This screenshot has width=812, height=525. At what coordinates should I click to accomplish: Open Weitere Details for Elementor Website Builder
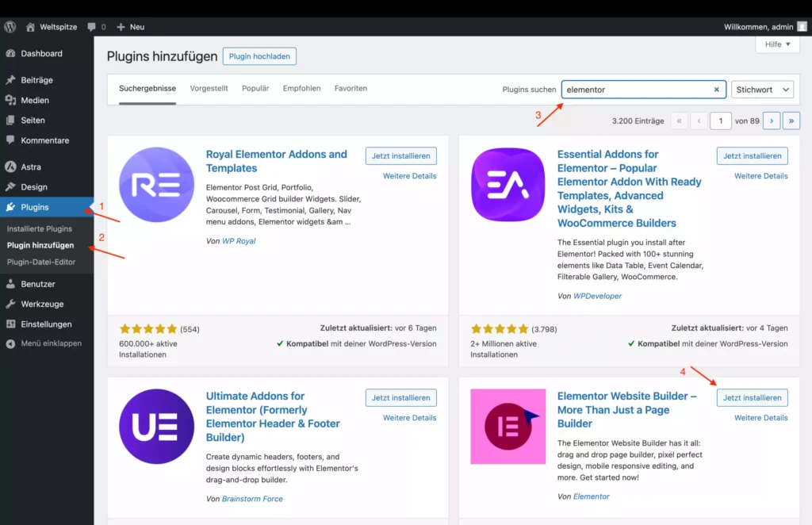pyautogui.click(x=760, y=418)
